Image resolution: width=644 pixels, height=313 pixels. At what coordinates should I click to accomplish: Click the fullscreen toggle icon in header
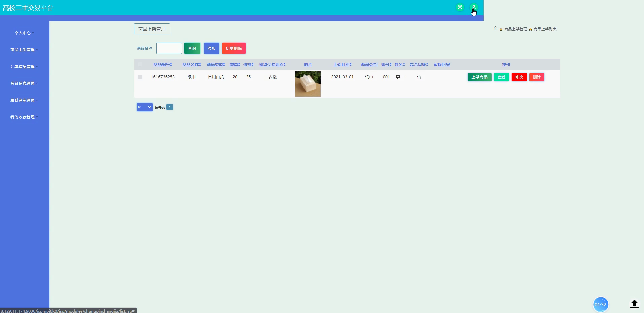pyautogui.click(x=460, y=7)
